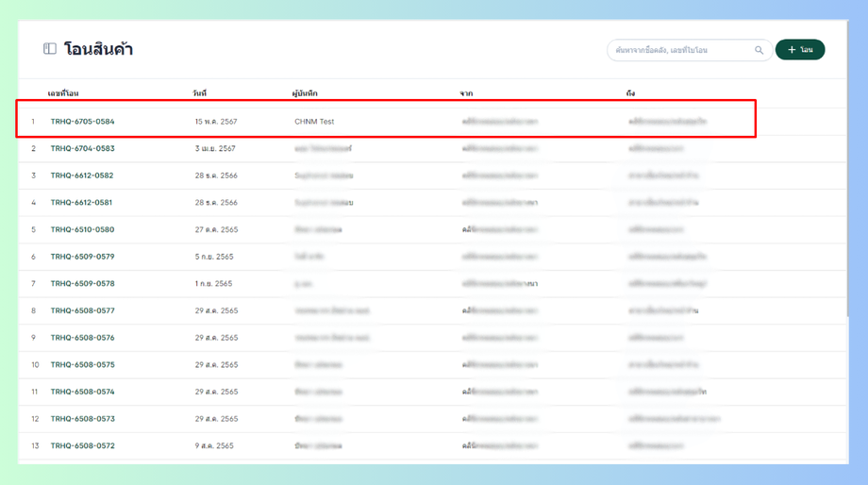Open transfer TRHQ-6508-0574
This screenshot has height=485, width=868.
82,392
